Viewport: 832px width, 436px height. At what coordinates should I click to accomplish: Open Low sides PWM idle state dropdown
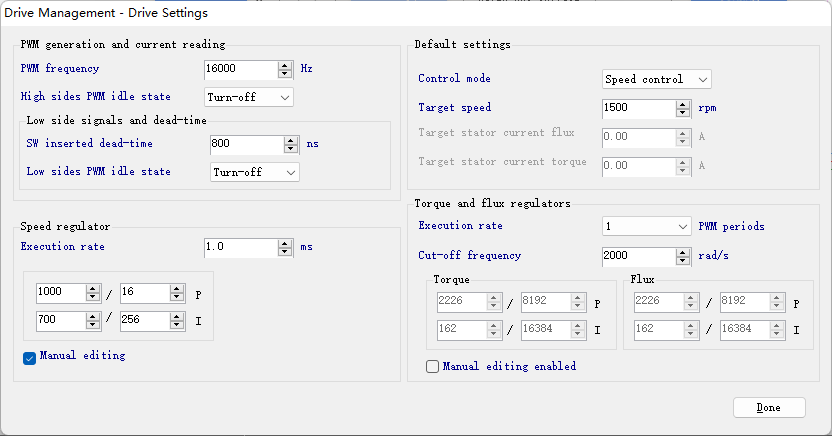[255, 172]
